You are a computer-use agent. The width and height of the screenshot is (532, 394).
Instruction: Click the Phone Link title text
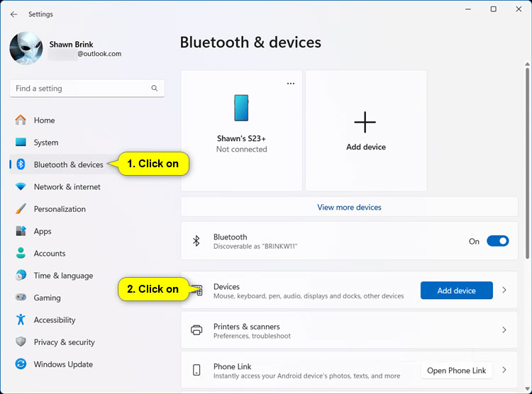[x=233, y=366]
